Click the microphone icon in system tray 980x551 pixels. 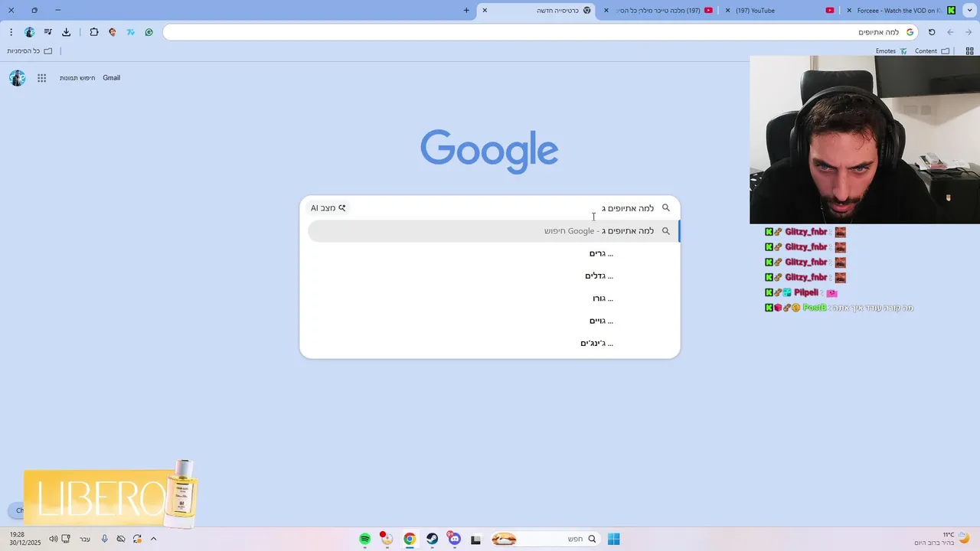click(104, 539)
